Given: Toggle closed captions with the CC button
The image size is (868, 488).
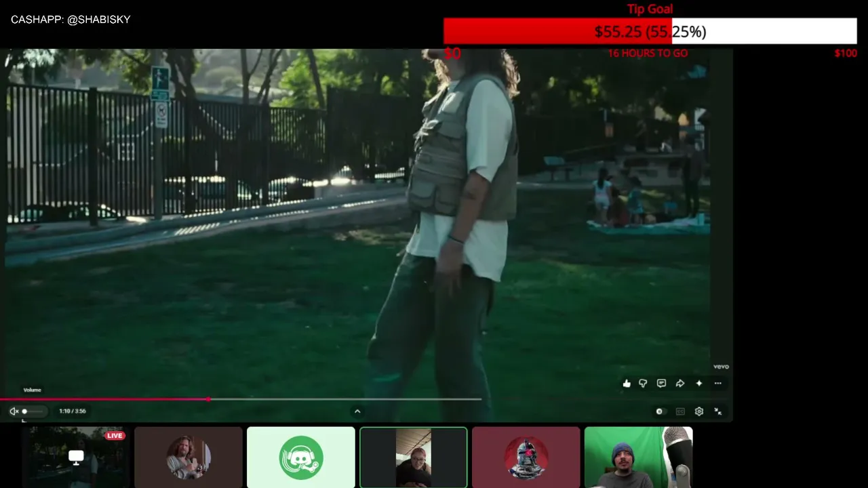Looking at the screenshot, I should 680,411.
